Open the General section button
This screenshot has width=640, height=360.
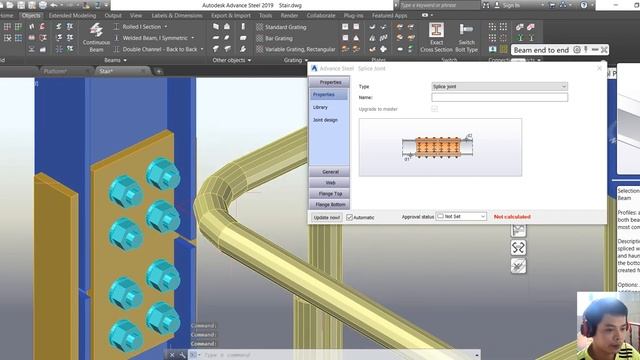tap(330, 172)
